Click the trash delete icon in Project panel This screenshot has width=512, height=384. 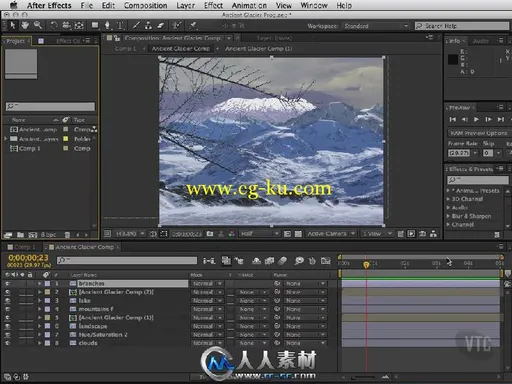[67, 235]
